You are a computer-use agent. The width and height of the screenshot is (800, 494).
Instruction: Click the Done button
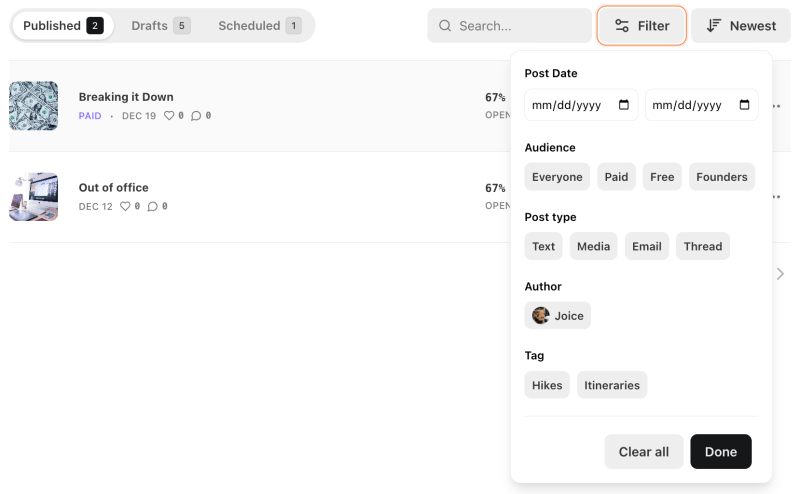(720, 452)
